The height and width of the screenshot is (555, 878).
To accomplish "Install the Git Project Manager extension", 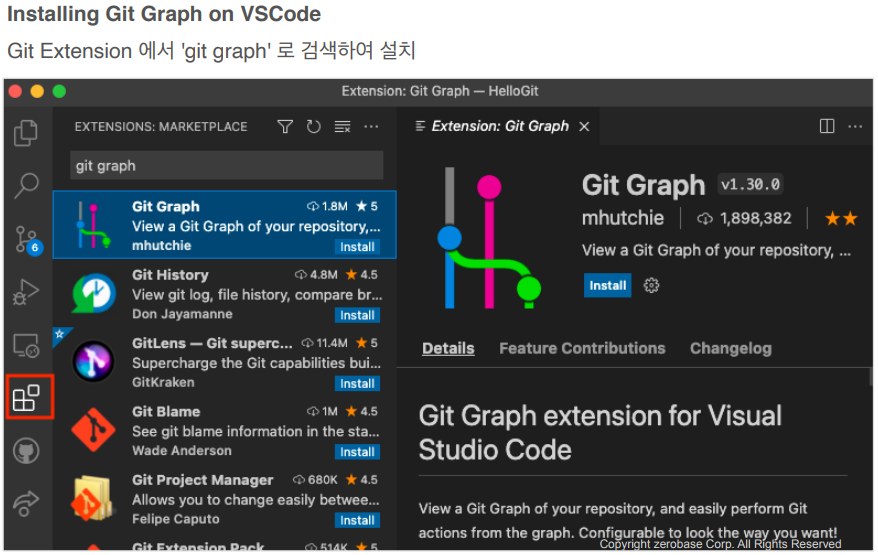I will click(x=357, y=520).
